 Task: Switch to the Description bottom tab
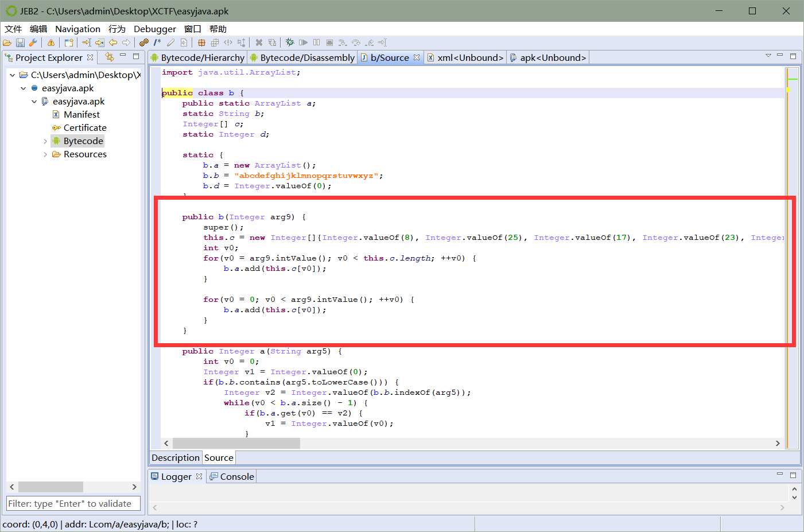point(176,457)
